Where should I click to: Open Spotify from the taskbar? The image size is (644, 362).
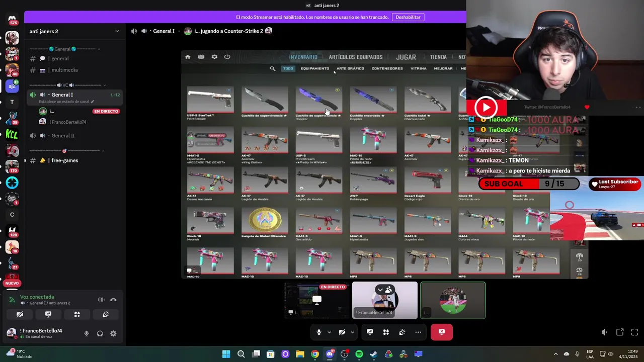point(359,354)
